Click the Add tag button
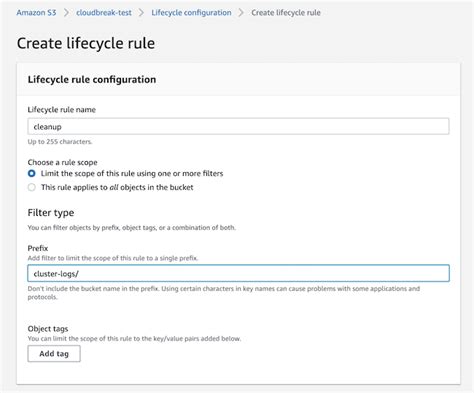 tap(54, 354)
